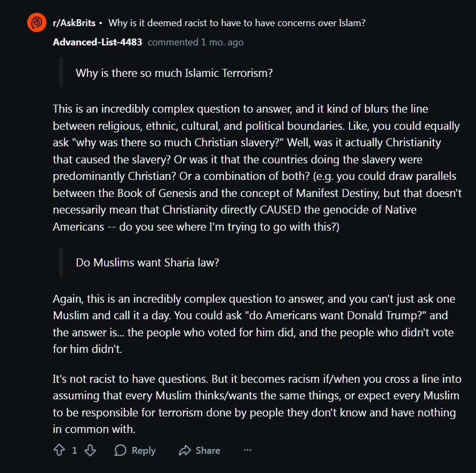The height and width of the screenshot is (473, 476).
Task: Click the Reply text label
Action: [x=144, y=450]
